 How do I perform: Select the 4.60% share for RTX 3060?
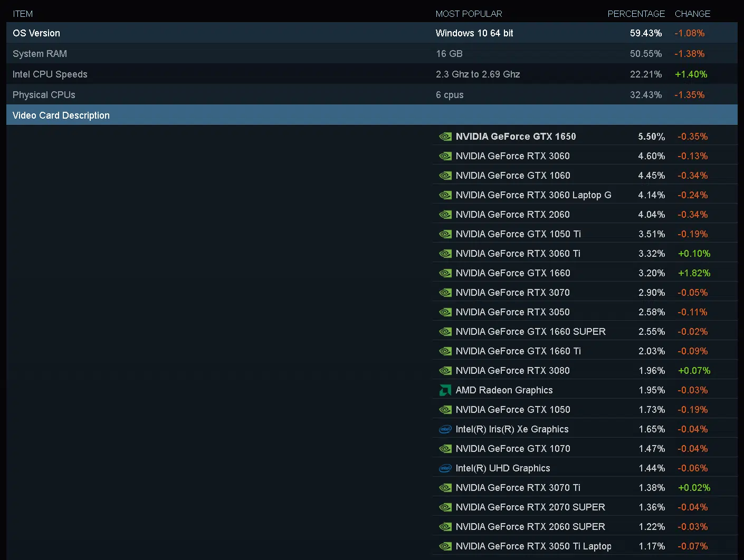[x=652, y=156]
